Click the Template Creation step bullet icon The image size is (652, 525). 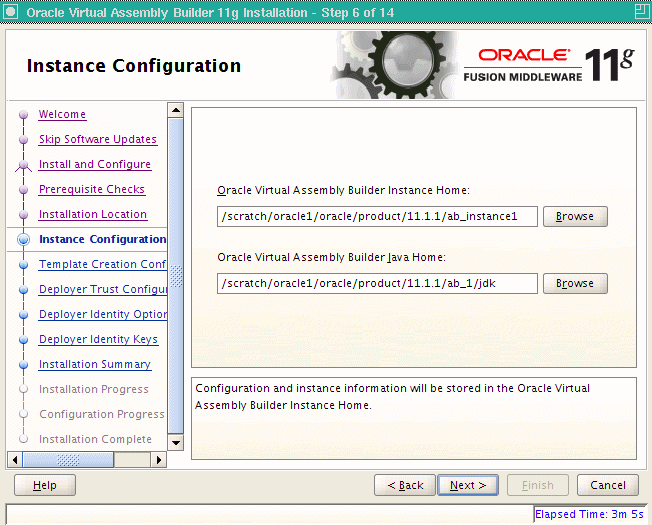(24, 265)
